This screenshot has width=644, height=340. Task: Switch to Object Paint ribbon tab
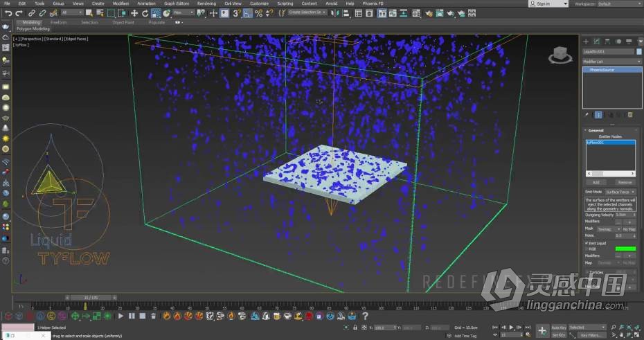(123, 23)
